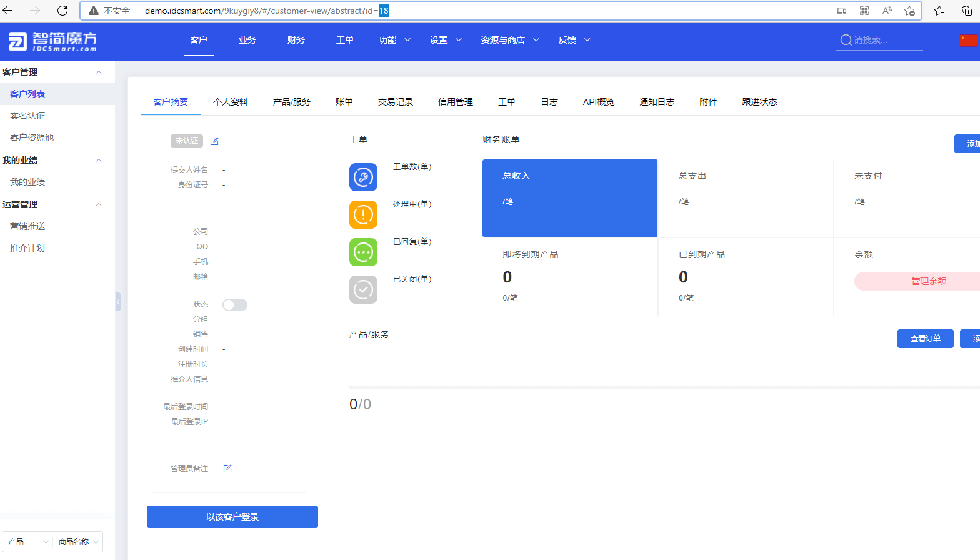Screen dimensions: 980x560
Task: Click the 以该客户登录 button
Action: coord(232,517)
